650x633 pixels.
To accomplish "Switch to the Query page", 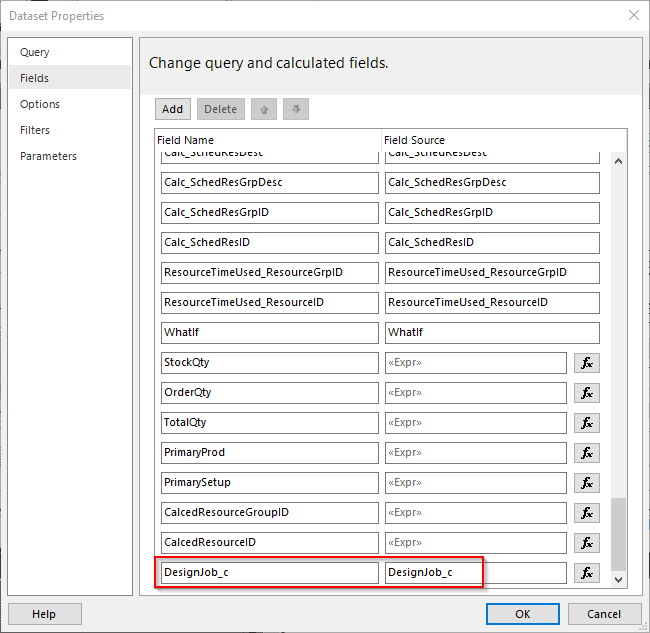I will click(x=35, y=52).
